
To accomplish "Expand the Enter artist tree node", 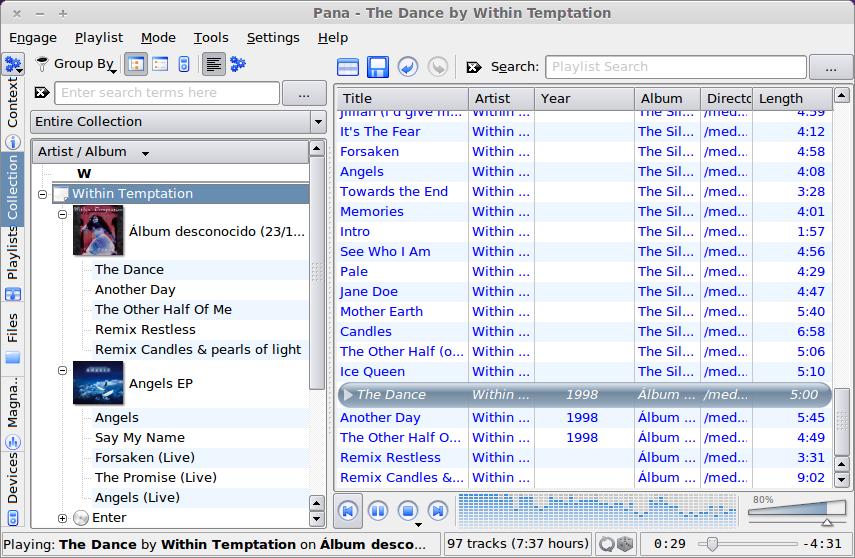I will tap(62, 518).
